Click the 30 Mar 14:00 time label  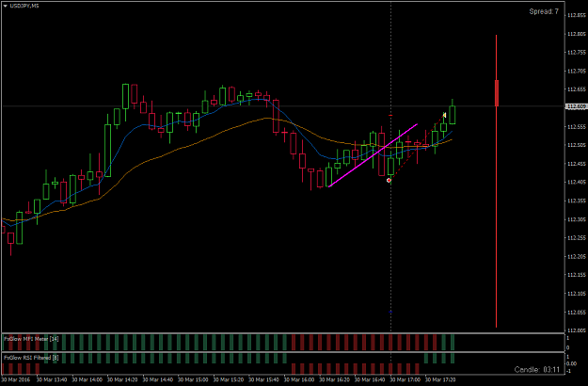tap(87, 379)
